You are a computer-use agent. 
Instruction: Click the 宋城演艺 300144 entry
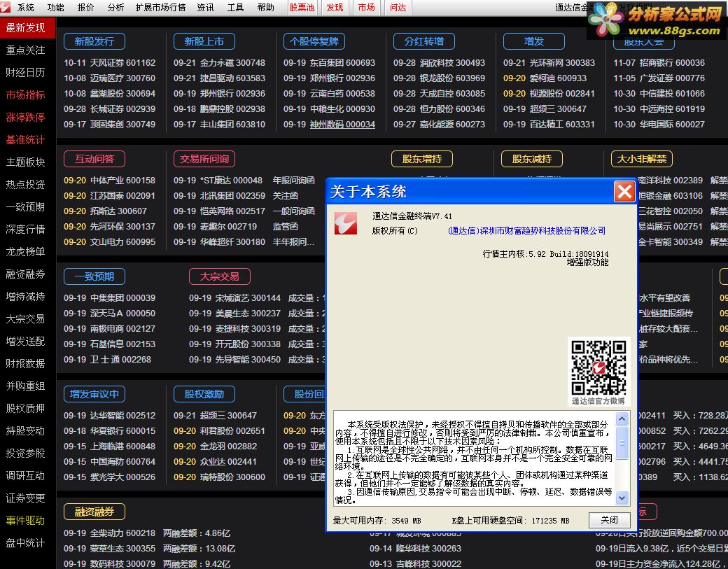(235, 298)
